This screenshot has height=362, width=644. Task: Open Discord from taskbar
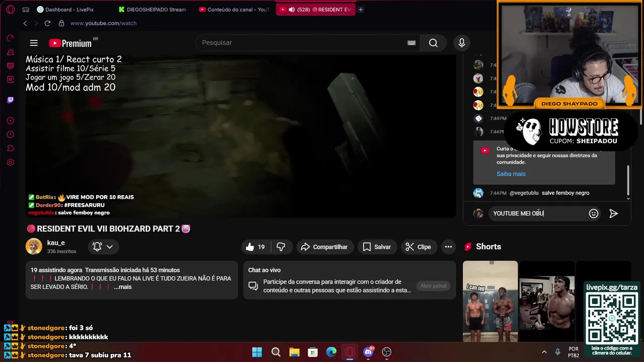pos(368,352)
